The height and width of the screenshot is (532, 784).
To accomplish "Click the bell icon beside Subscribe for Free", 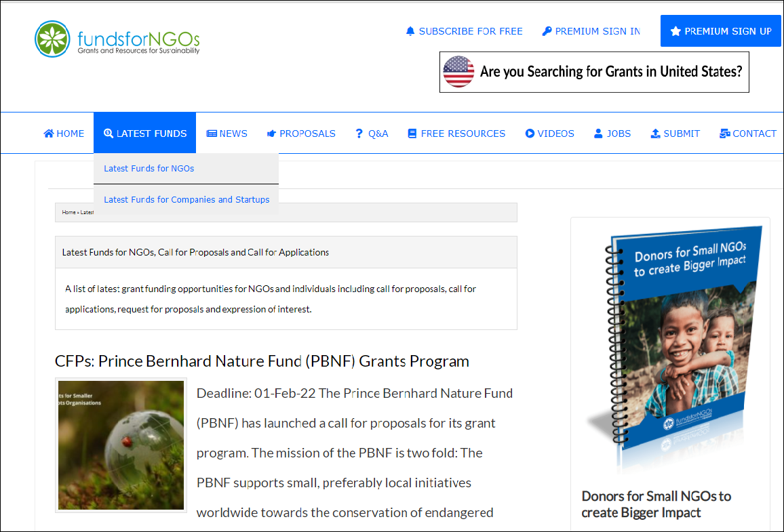I will click(x=410, y=31).
